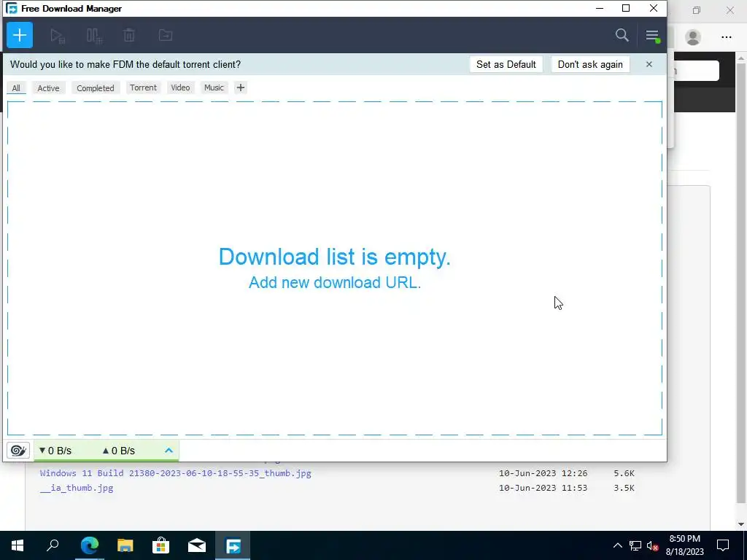The width and height of the screenshot is (747, 560).
Task: Open browser three-dots menu
Action: click(x=727, y=37)
